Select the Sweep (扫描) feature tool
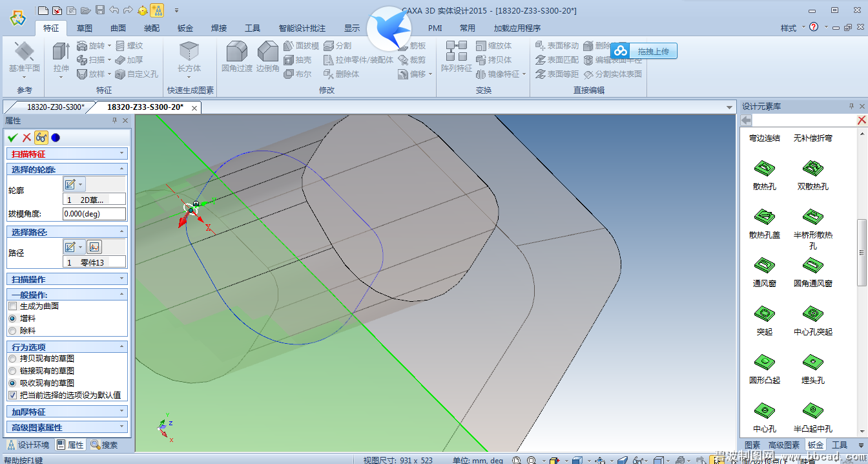Viewport: 868px width, 464px height. pos(90,60)
